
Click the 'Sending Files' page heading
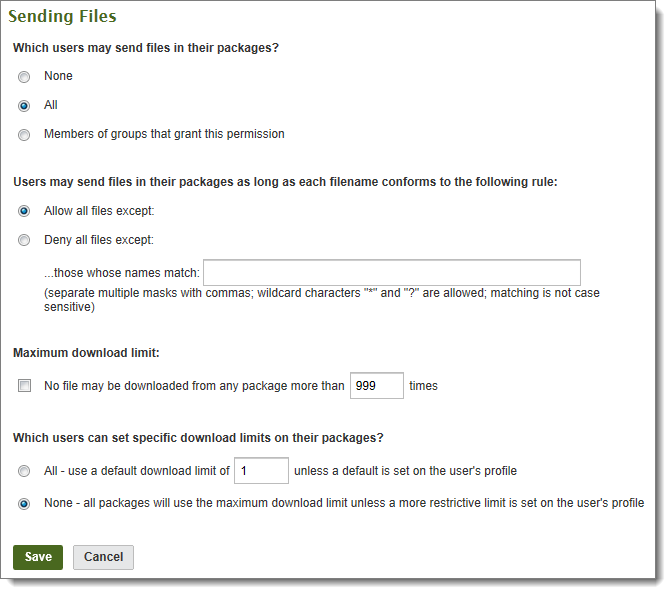point(63,17)
